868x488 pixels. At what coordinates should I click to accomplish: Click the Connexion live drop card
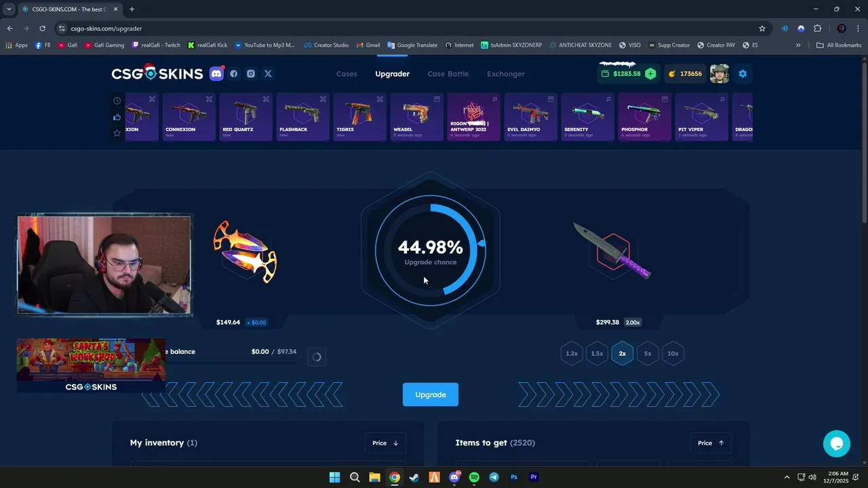(189, 117)
